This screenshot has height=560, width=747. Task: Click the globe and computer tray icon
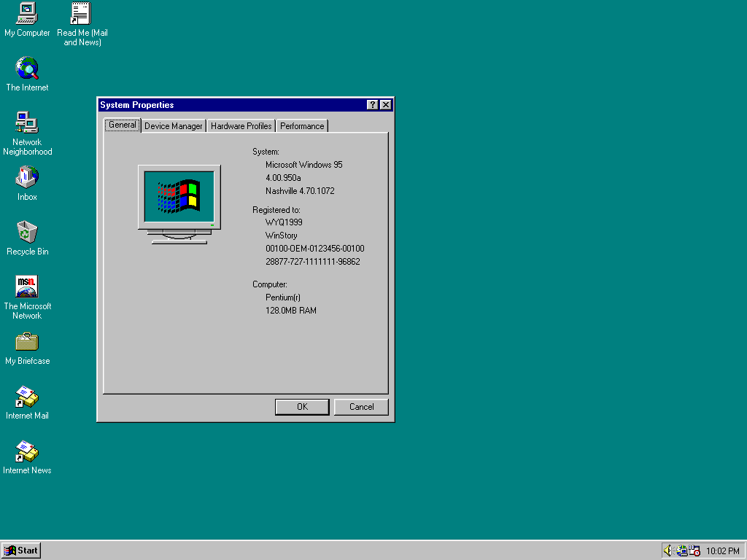(681, 551)
